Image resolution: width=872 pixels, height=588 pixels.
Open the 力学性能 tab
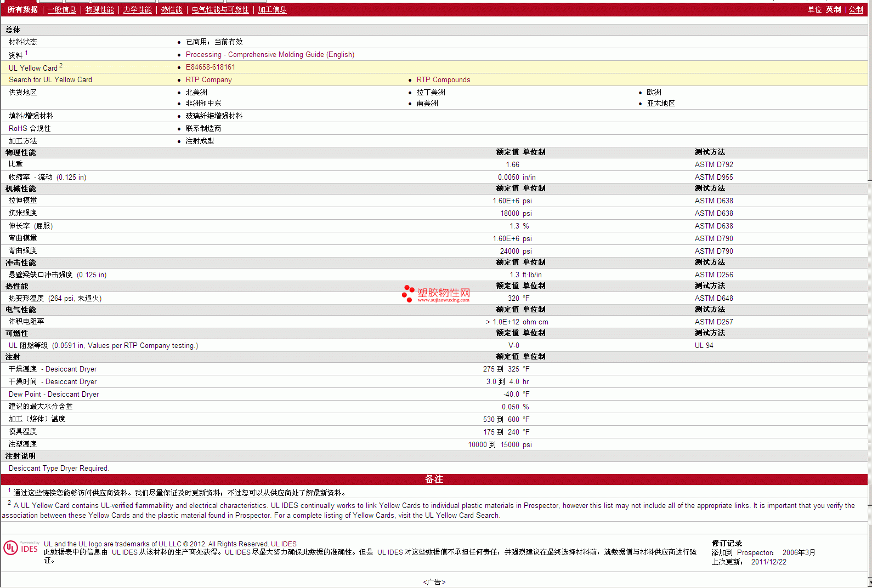point(138,9)
